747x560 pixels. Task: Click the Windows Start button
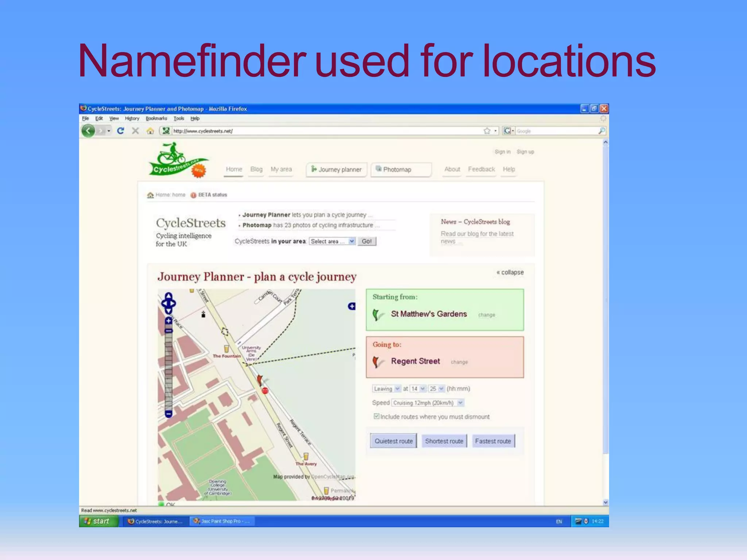coord(99,521)
